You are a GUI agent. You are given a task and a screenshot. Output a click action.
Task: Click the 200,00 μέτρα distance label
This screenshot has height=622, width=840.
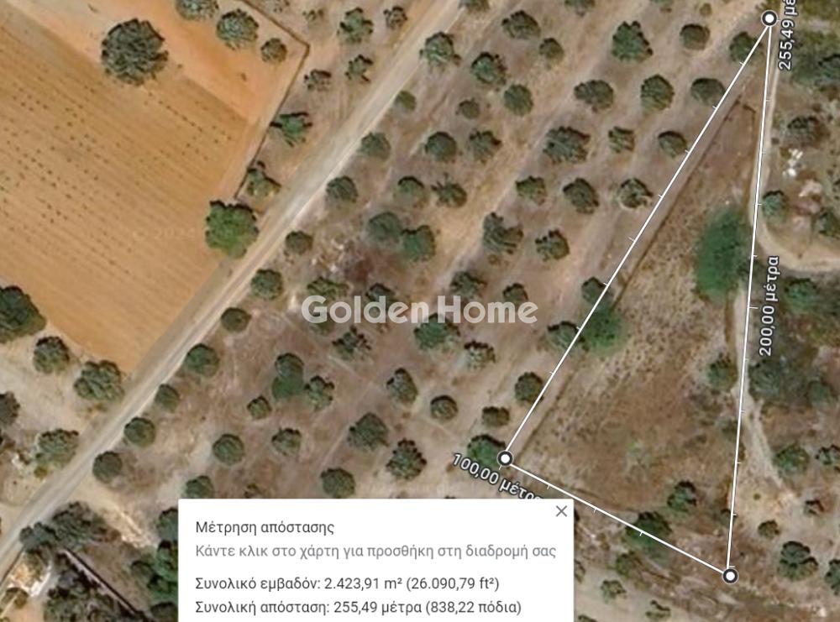769,306
